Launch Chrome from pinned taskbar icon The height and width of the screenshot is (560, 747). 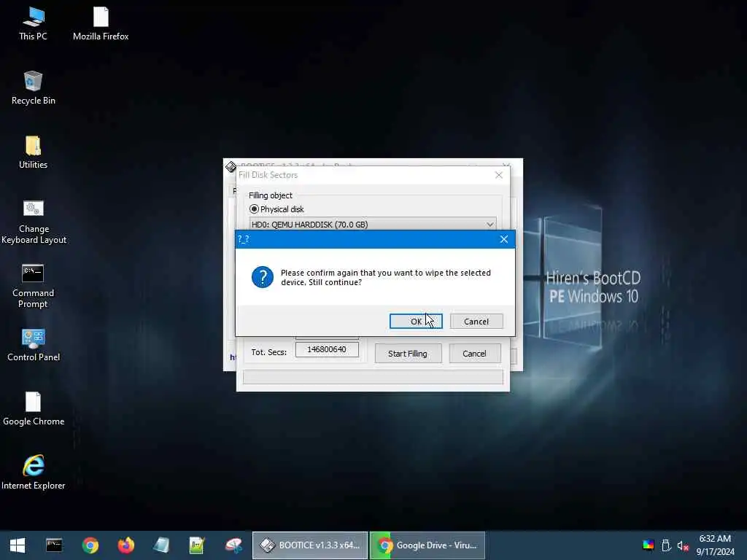pos(90,545)
